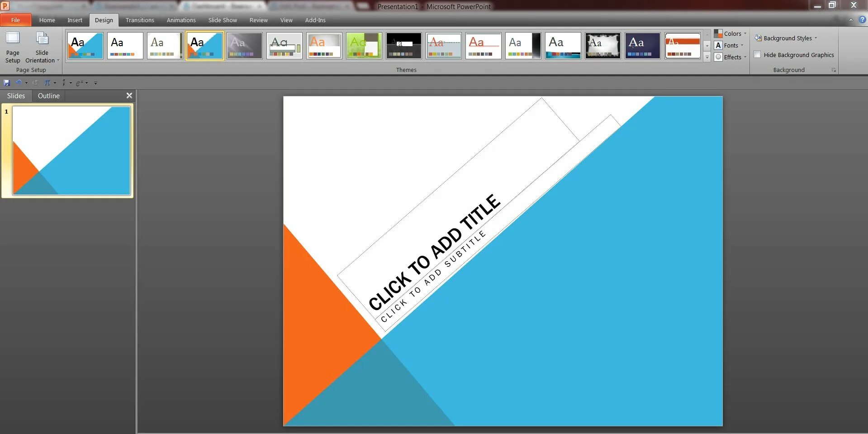Screen dimensions: 868x434
Task: Apply the orange Aa gray-gradient theme
Action: [324, 46]
